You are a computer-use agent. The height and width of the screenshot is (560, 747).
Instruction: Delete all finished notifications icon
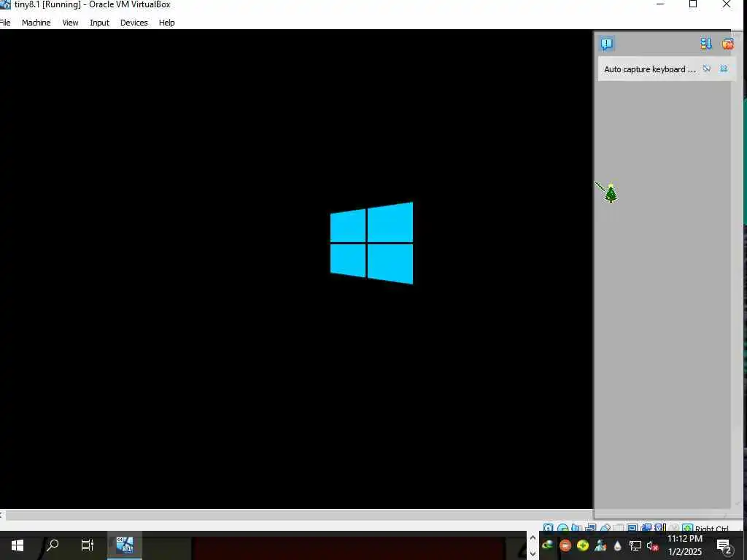(x=727, y=44)
